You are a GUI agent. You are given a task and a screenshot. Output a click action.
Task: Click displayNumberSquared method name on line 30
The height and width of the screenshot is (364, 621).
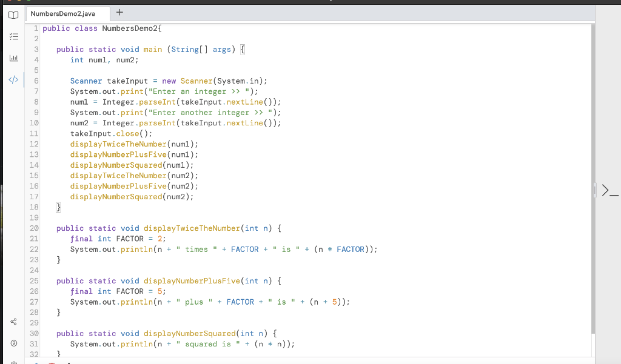tap(182, 333)
